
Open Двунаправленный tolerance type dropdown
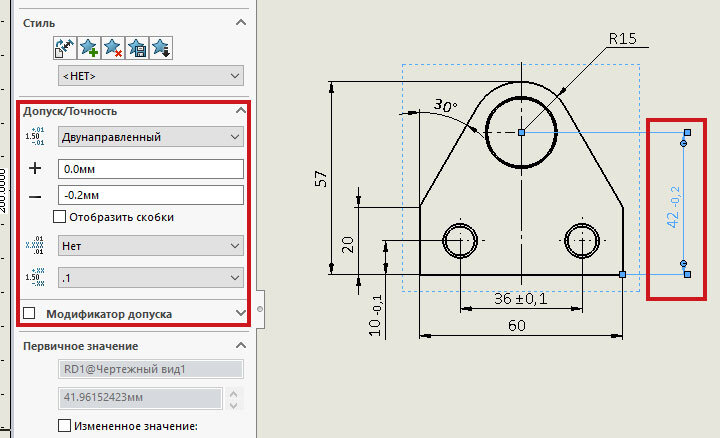[151, 137]
